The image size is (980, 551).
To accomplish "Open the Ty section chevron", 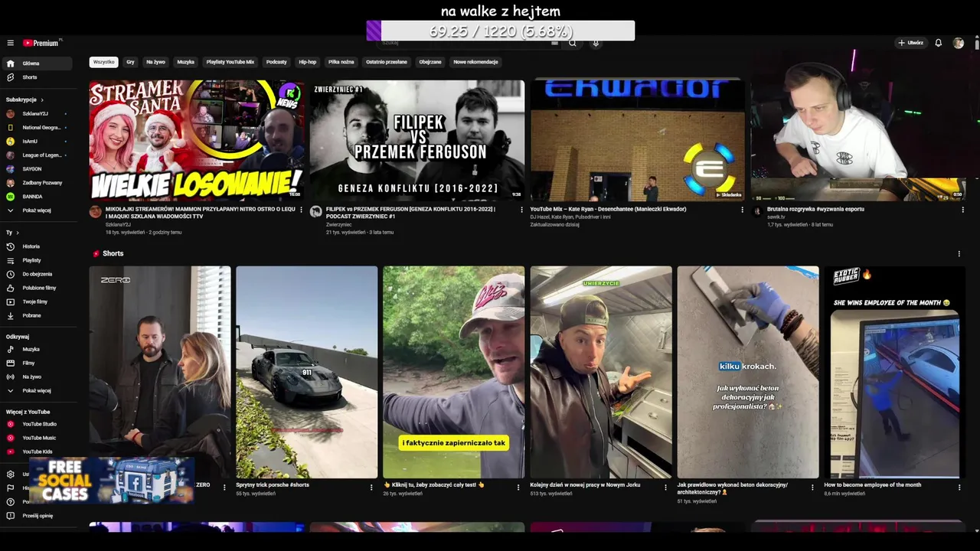I will pos(18,233).
